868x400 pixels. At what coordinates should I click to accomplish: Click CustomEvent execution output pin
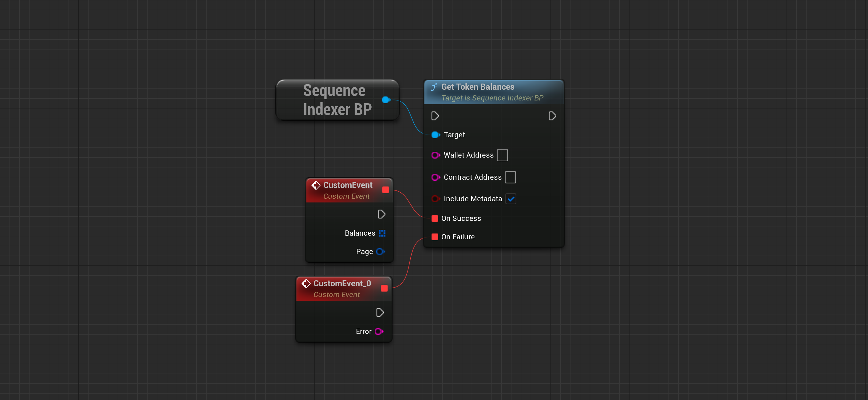(381, 214)
